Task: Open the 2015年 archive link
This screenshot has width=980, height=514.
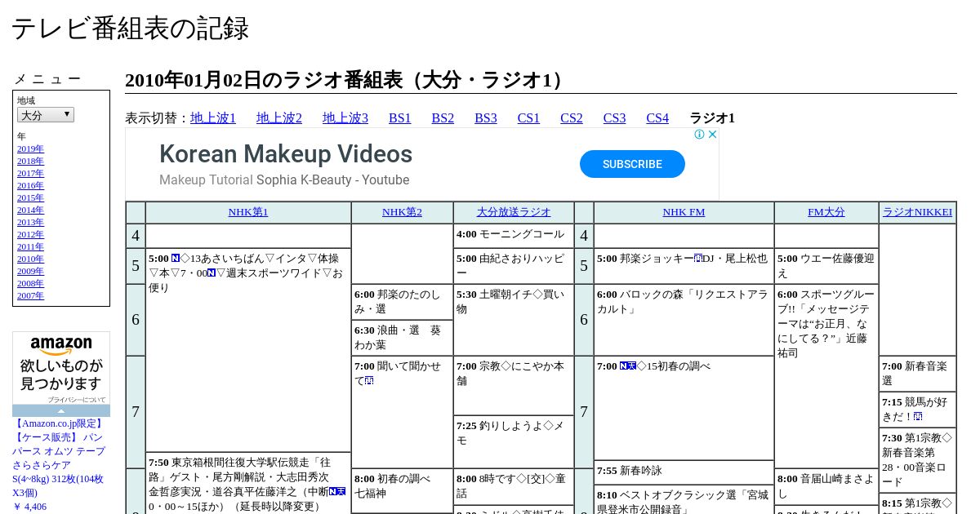Action: click(x=30, y=197)
